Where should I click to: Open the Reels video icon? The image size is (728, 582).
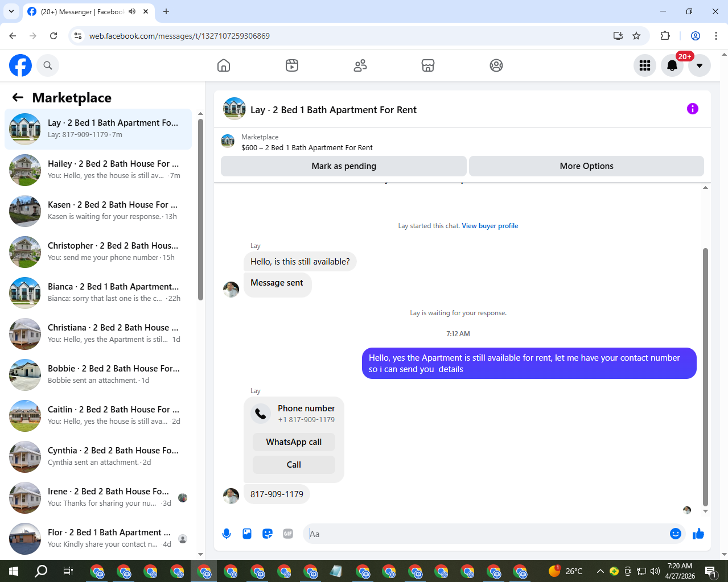(x=292, y=65)
